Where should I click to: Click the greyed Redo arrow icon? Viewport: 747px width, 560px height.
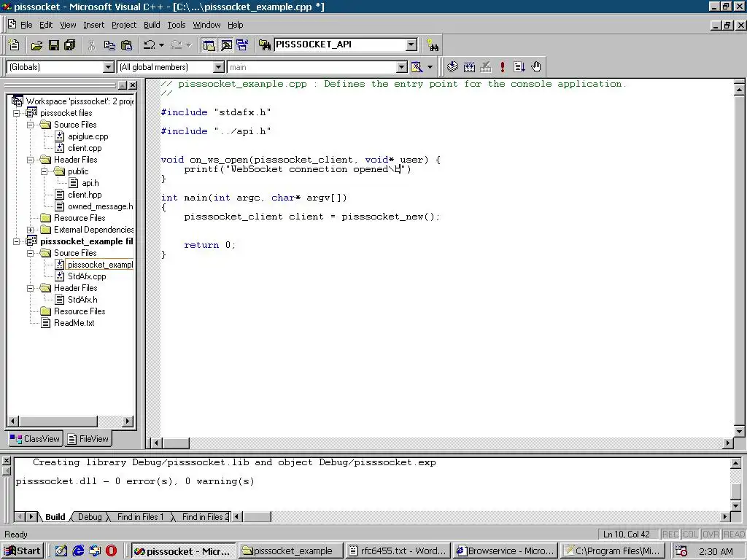176,45
